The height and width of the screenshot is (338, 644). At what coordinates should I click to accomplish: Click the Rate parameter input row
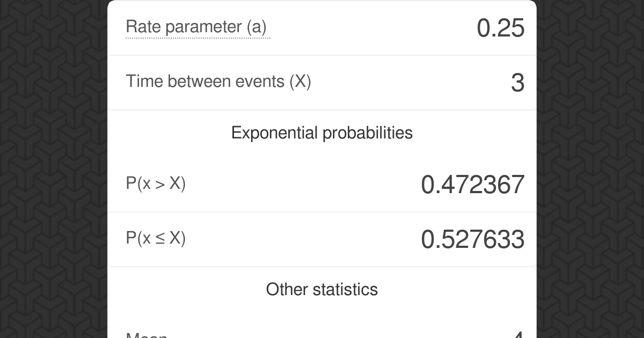pos(322,27)
